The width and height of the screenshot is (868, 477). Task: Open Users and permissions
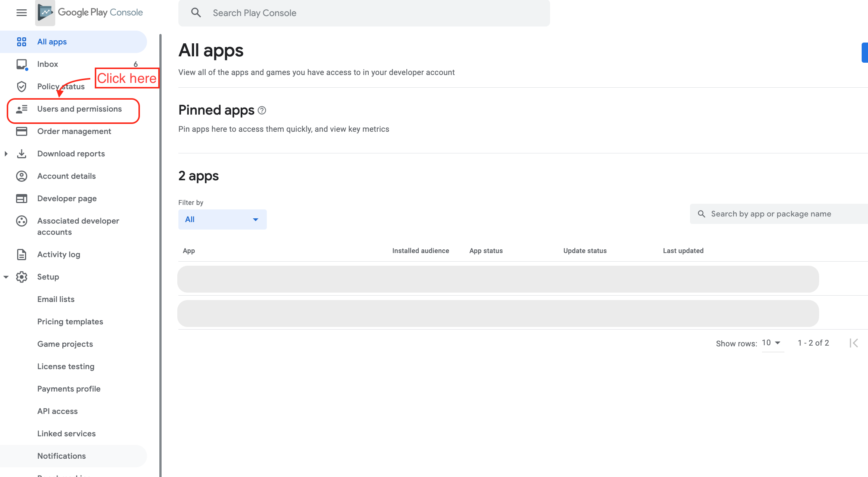click(79, 109)
